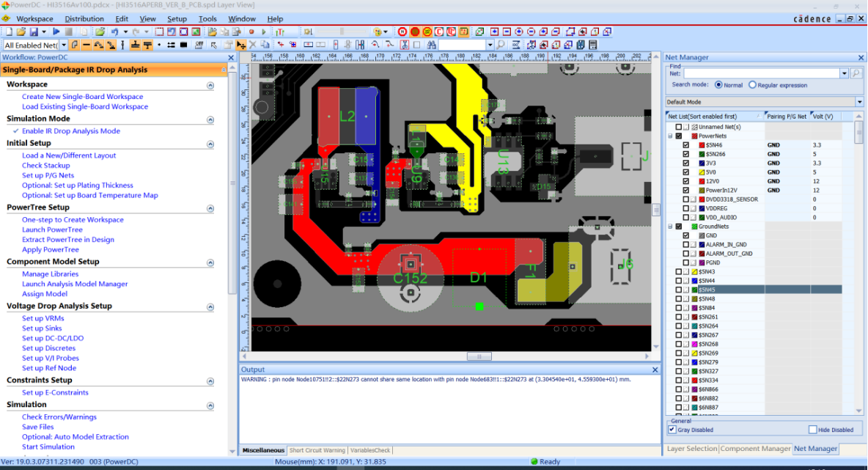Switch to the Short Circuit Warning tab
Image resolution: width=868 pixels, height=470 pixels.
pyautogui.click(x=317, y=450)
